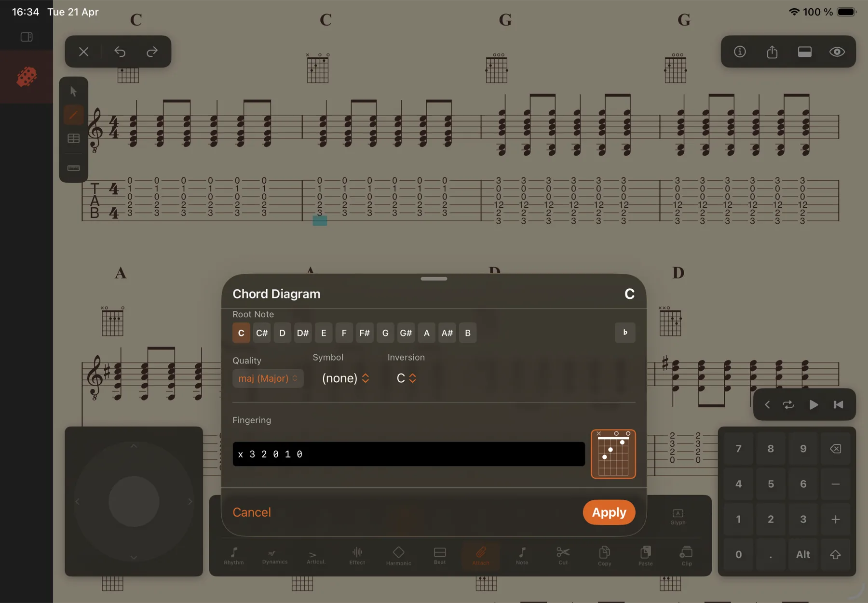
Task: Tap the keypad Alt key
Action: tap(803, 555)
